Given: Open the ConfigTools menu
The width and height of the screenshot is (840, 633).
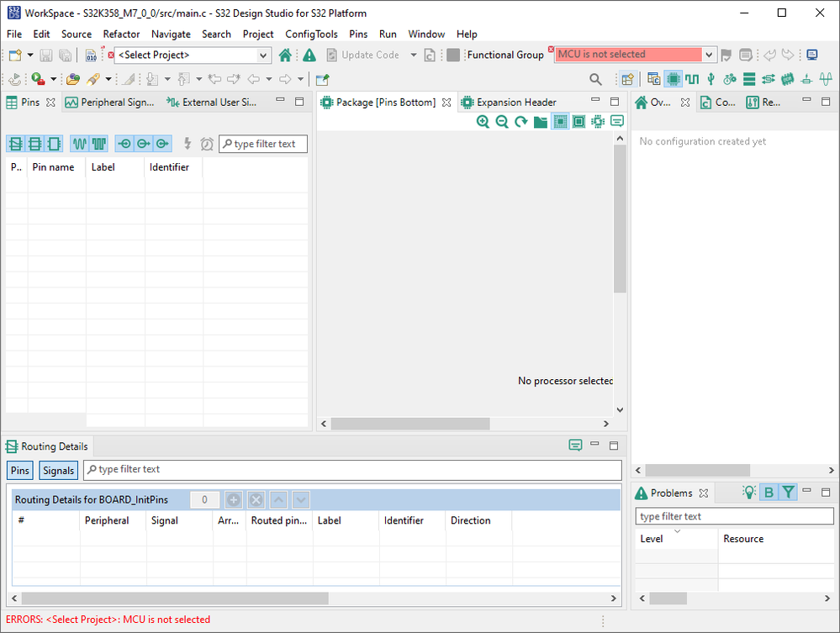Looking at the screenshot, I should pyautogui.click(x=311, y=34).
